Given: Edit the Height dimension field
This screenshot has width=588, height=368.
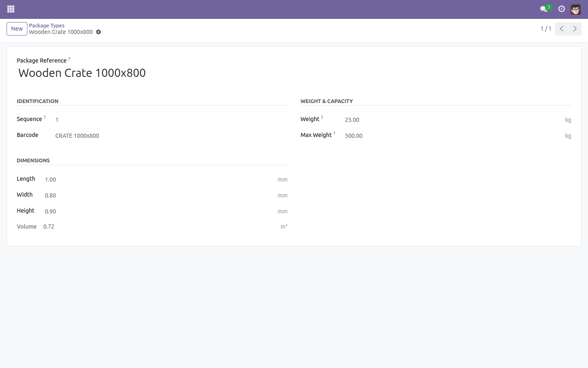Looking at the screenshot, I should [x=159, y=211].
